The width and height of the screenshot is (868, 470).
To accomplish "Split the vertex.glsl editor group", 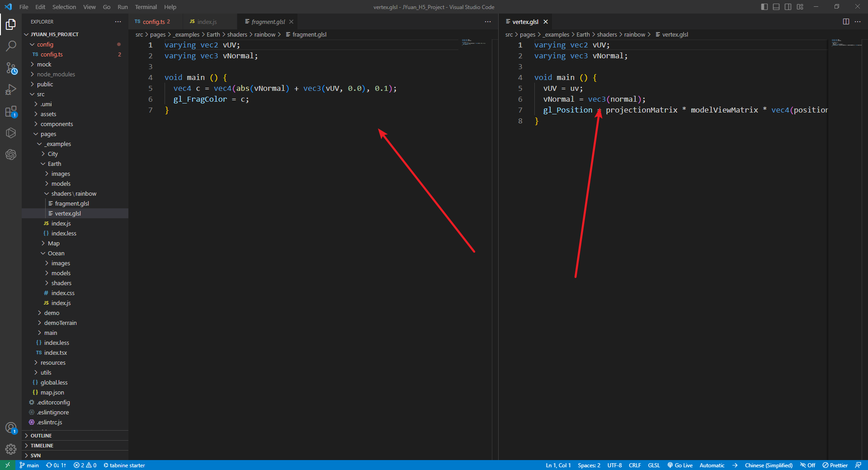I will [x=846, y=21].
